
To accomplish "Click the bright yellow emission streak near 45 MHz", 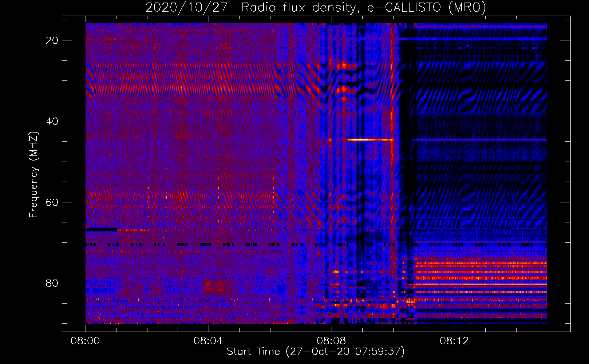I will [371, 139].
